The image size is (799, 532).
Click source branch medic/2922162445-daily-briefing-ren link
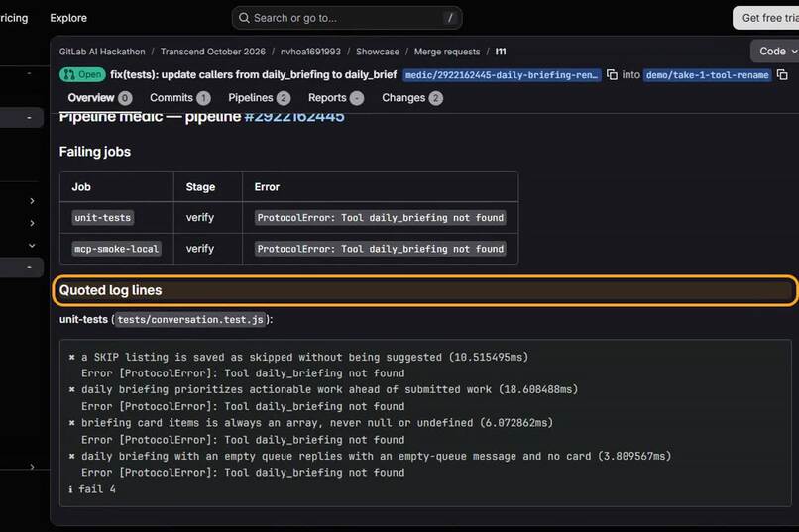502,75
